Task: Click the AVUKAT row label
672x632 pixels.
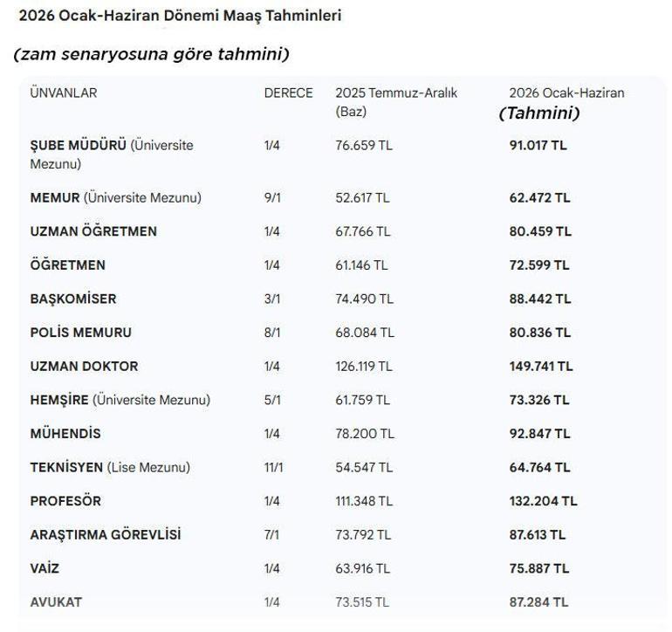Action: pos(56,601)
